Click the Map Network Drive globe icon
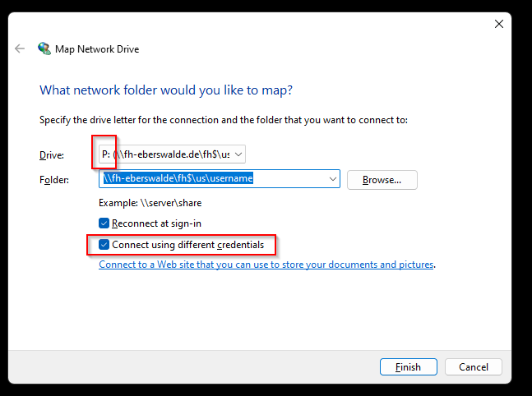This screenshot has height=396, width=532. click(44, 48)
